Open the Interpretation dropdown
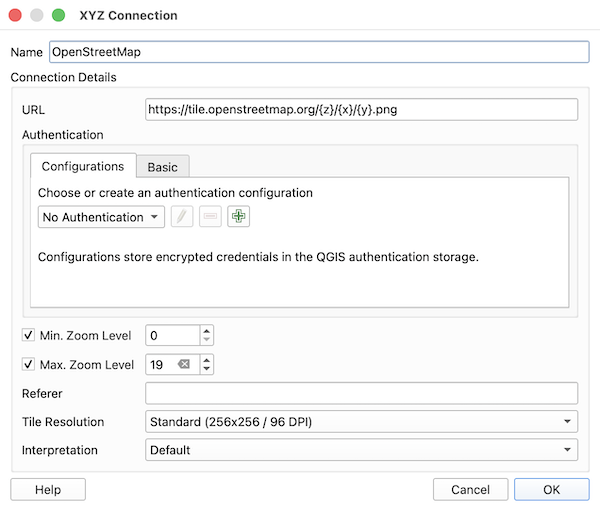Screen dimensions: 600x511 [361, 450]
